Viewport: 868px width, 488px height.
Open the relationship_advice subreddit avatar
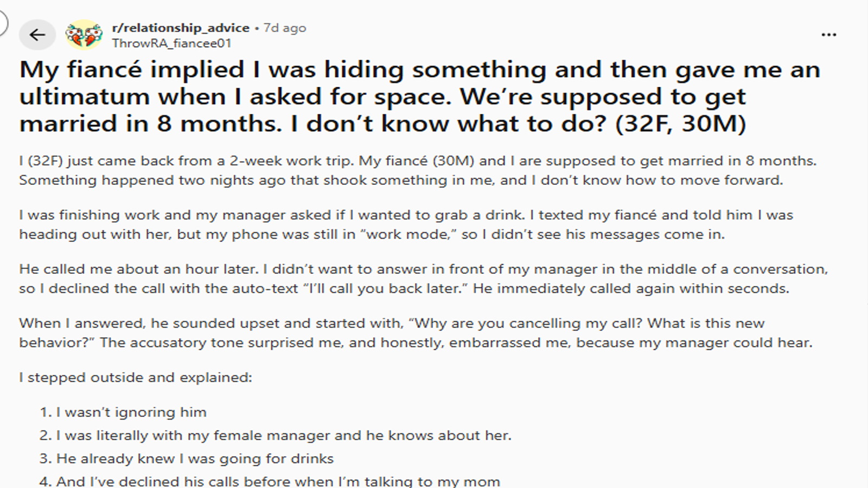click(84, 35)
